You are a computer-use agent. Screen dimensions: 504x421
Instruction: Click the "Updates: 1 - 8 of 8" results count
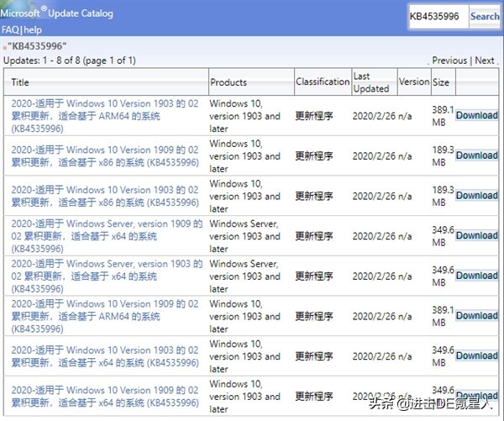(70, 61)
